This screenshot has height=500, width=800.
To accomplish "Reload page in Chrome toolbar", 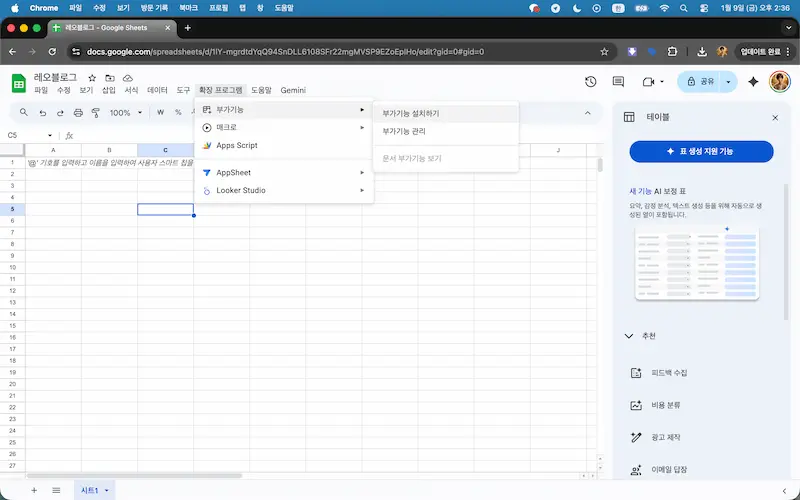I will click(x=52, y=52).
